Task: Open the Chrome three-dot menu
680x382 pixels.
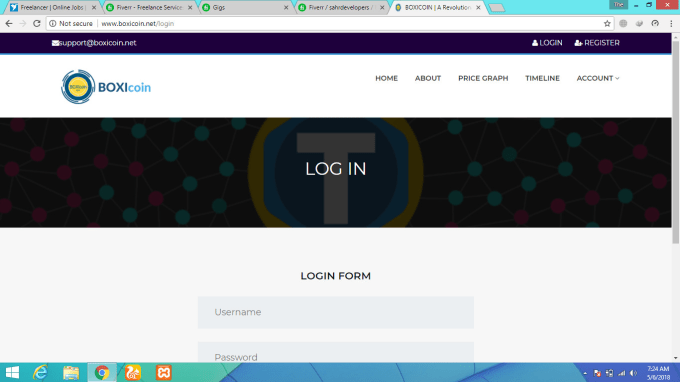Action: (x=671, y=23)
